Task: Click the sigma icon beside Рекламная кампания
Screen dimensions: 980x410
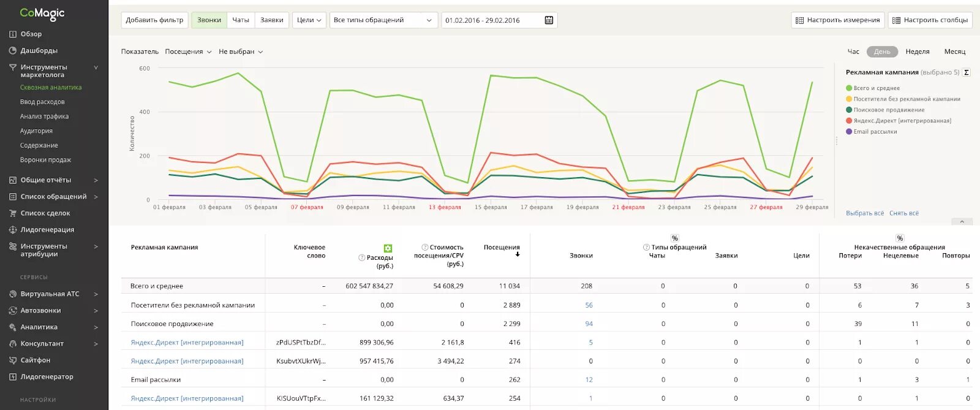Action: click(x=966, y=72)
